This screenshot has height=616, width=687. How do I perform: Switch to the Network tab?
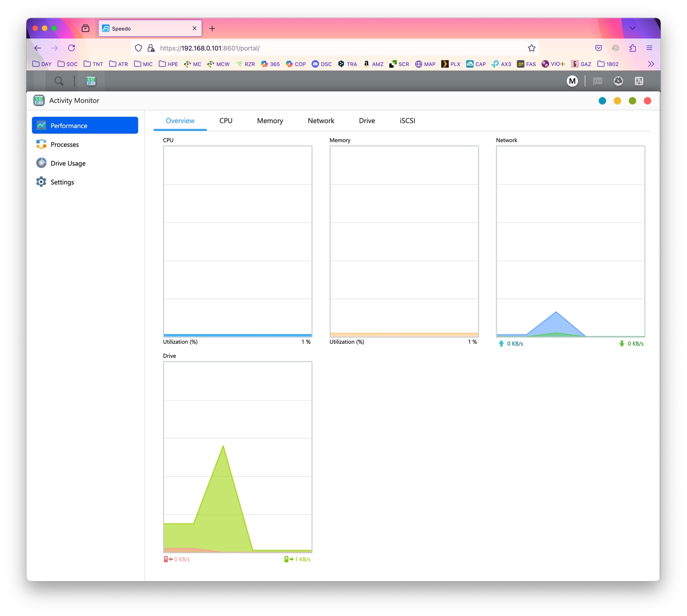[x=321, y=121]
